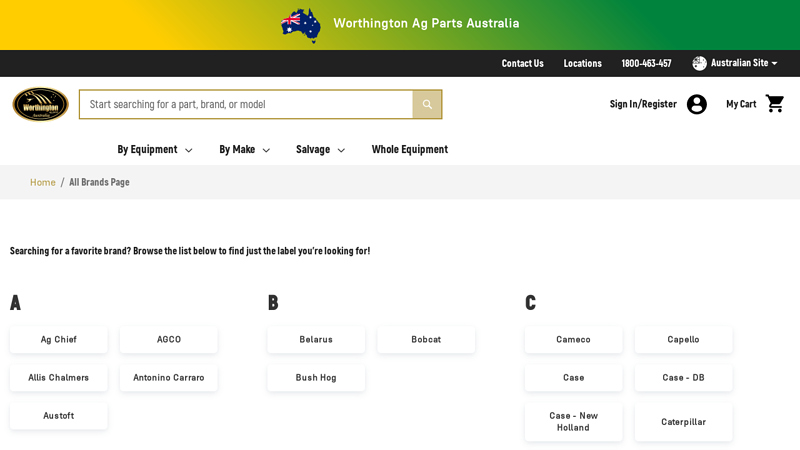Select the Austoft brand
The image size is (800, 450).
tap(59, 416)
